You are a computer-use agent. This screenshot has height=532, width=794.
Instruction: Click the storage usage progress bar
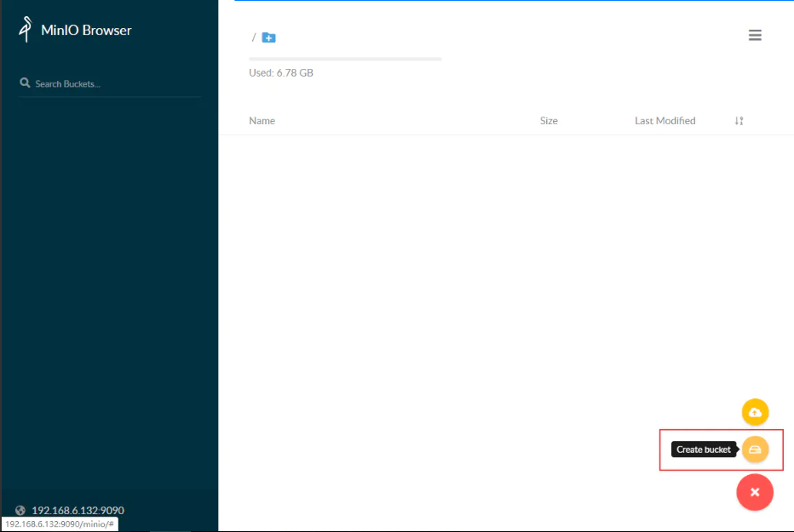pos(345,60)
